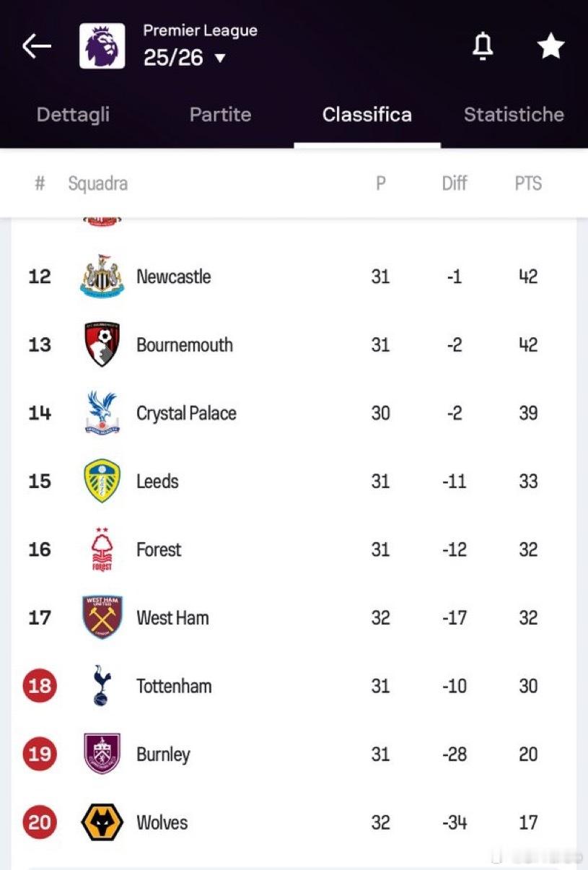This screenshot has height=870, width=588.
Task: Tap the West Ham hammers crest
Action: pos(102,617)
